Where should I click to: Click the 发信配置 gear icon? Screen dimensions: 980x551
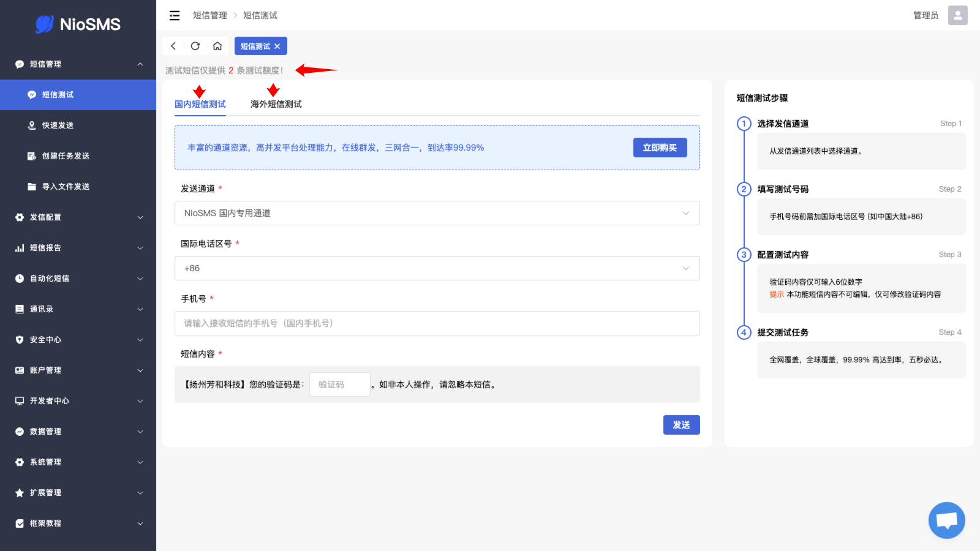coord(20,217)
